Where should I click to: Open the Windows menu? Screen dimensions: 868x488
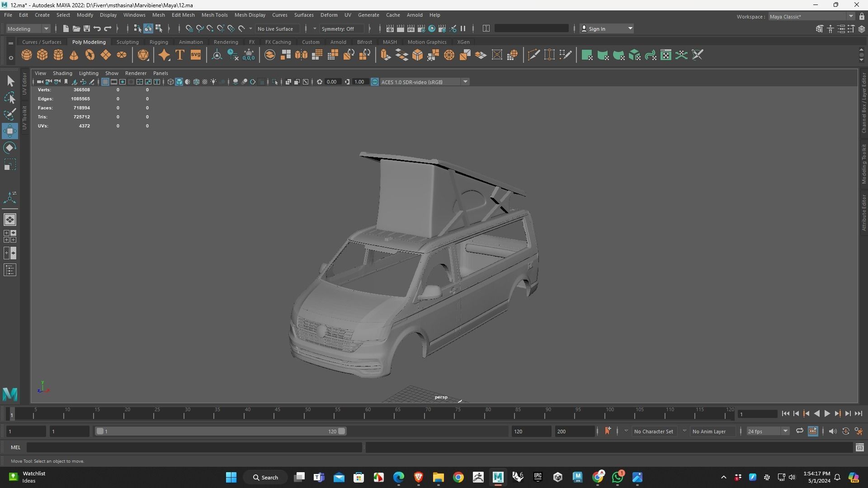[x=134, y=15]
